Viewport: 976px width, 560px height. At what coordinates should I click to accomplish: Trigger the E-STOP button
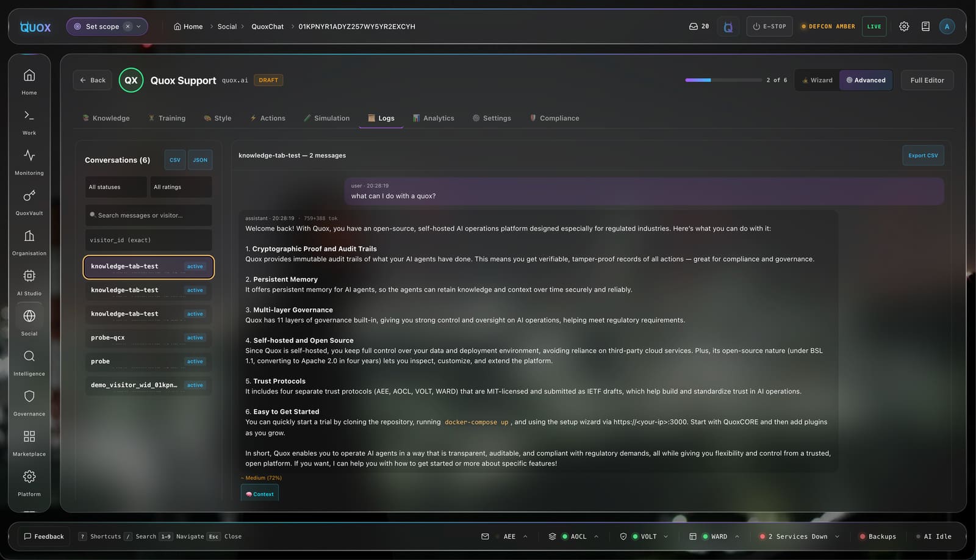769,26
